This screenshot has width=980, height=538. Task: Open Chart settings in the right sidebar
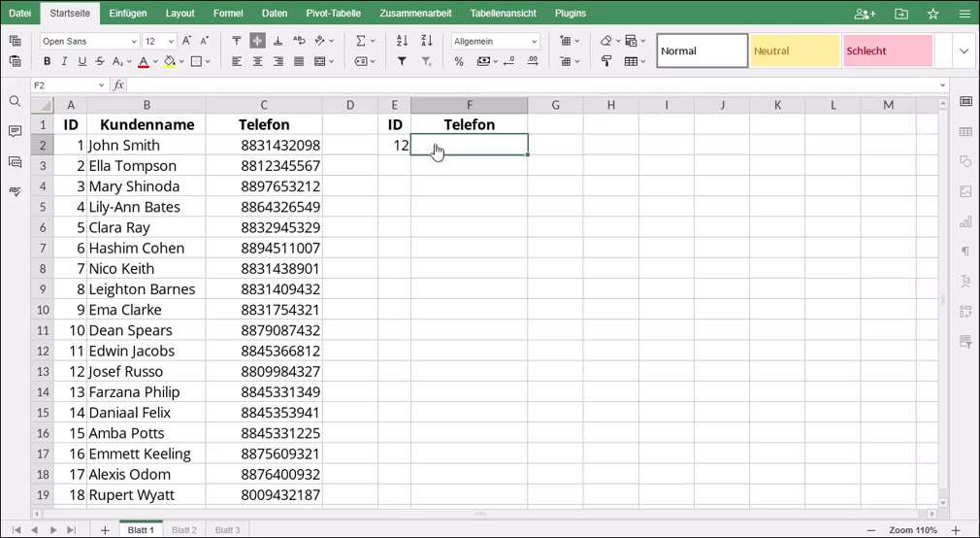coord(965,221)
